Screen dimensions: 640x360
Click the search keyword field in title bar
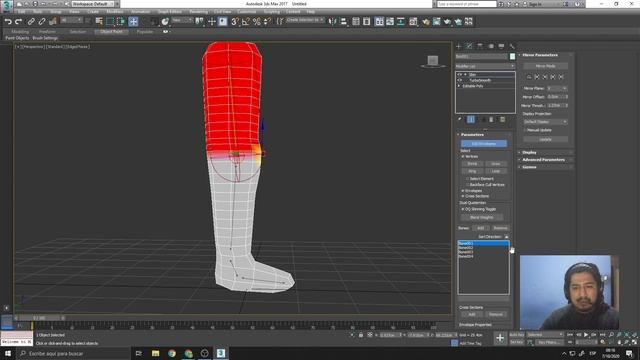pos(467,4)
